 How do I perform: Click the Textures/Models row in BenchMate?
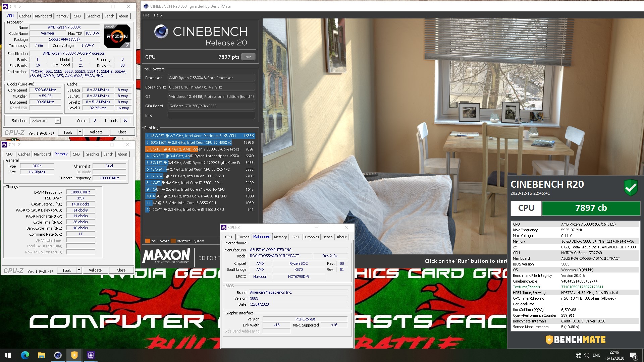click(x=575, y=287)
